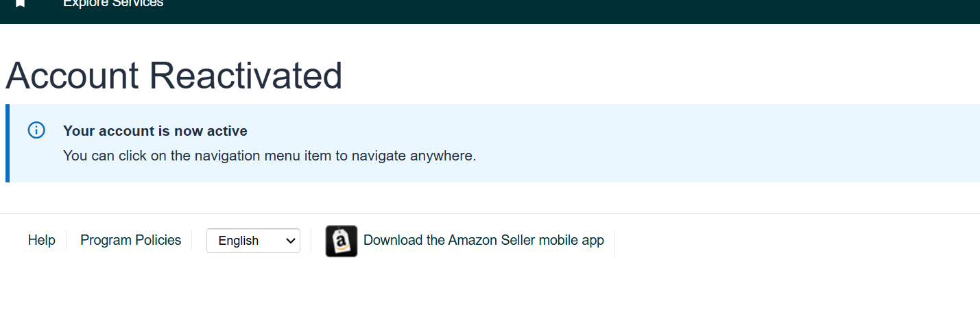Open the Program Policies link
Image resolution: width=980 pixels, height=336 pixels.
tap(131, 240)
